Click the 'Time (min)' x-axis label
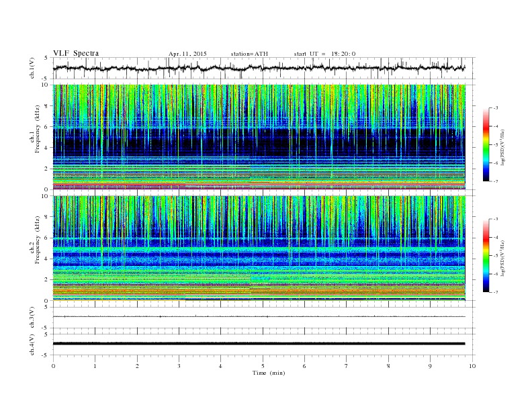Image resolution: width=532 pixels, height=411 pixels. point(269,373)
